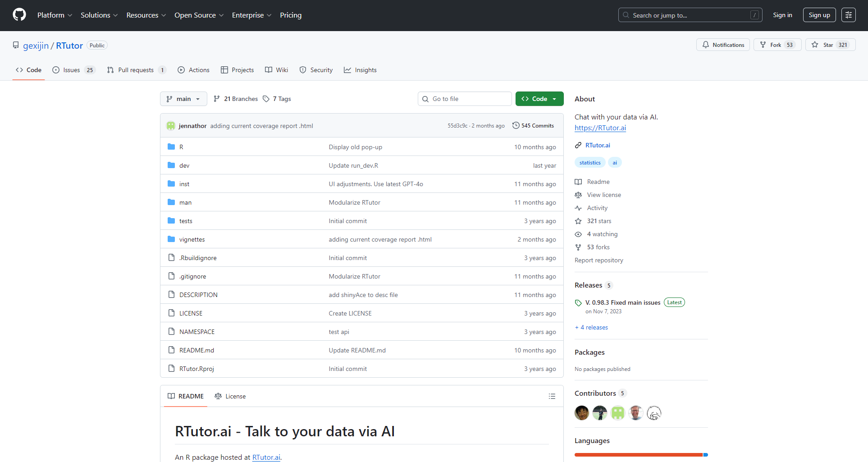Click the Languages color bar

click(640, 455)
